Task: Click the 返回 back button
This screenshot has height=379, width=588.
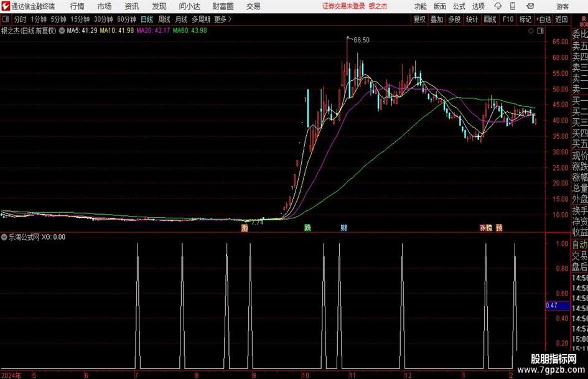Action: point(561,19)
